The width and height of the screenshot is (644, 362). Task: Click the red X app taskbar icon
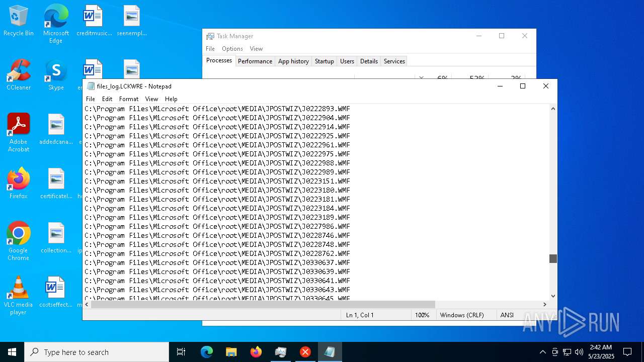[305, 352]
